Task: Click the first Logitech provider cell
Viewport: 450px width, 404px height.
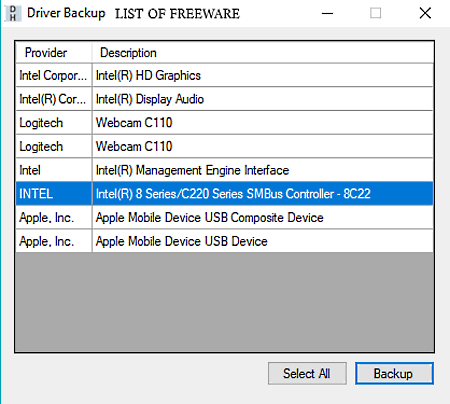Action: coord(54,123)
